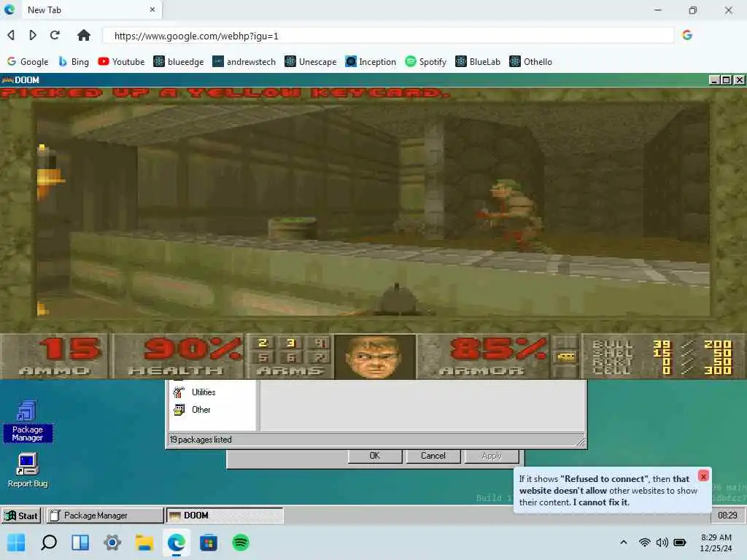The image size is (747, 560).
Task: Open the Othello bookmark
Action: [x=531, y=61]
